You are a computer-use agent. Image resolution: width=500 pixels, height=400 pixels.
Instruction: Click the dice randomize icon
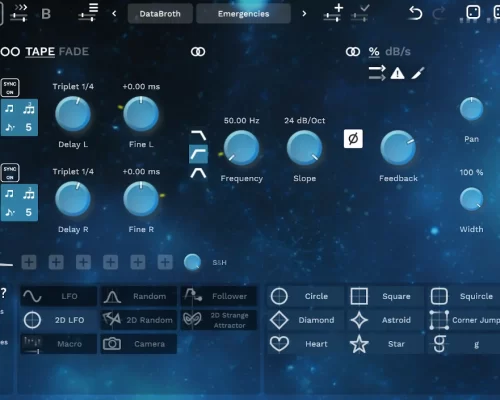(473, 12)
